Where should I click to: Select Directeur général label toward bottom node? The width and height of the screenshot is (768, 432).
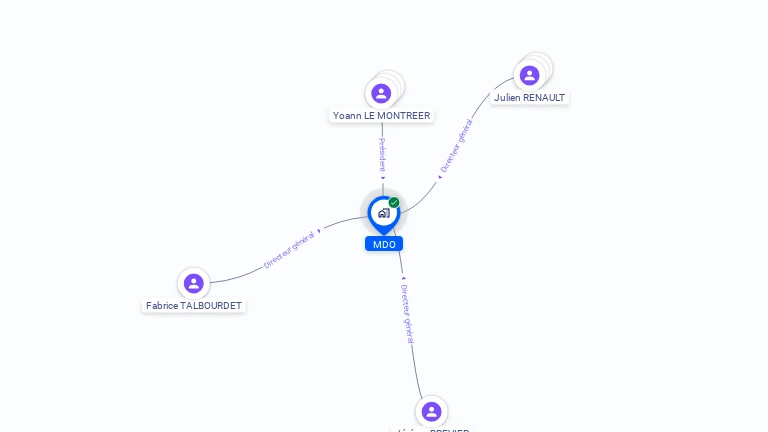[x=408, y=313]
